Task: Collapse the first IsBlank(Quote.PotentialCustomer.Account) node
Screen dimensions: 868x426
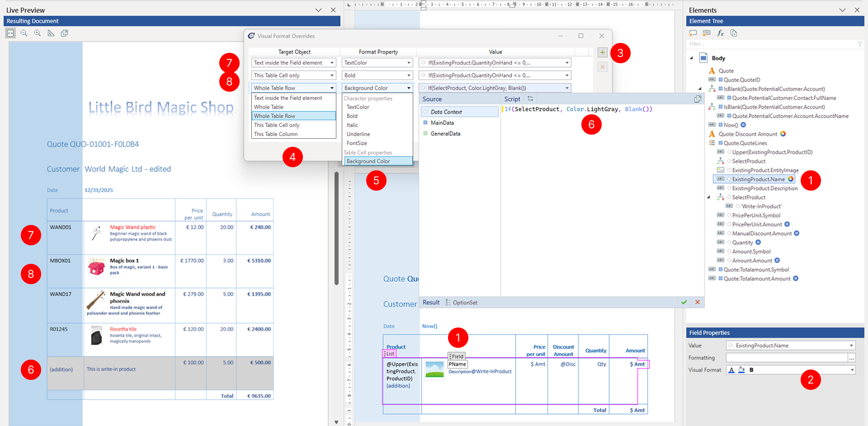Action: point(700,89)
